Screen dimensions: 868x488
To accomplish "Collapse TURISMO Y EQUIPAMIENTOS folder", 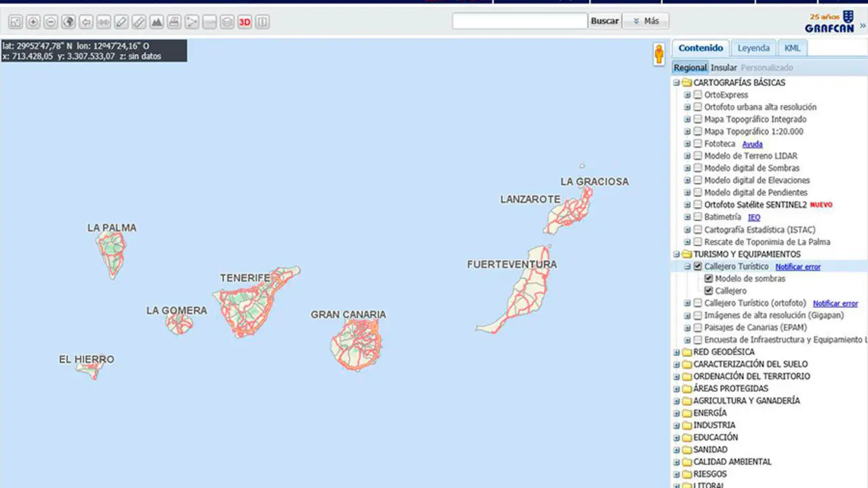I will pos(676,254).
